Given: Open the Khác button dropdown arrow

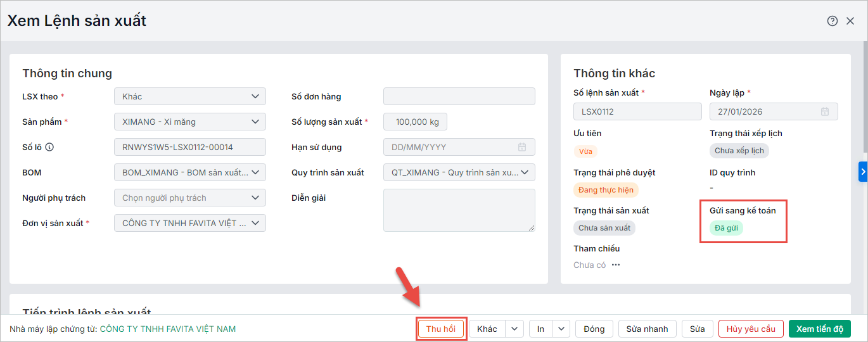Looking at the screenshot, I should 514,329.
